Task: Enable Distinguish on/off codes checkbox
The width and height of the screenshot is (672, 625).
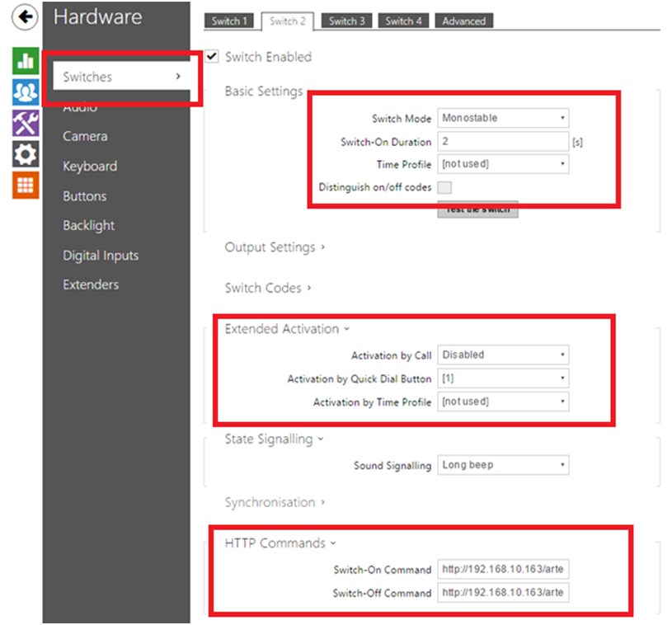Action: [444, 188]
